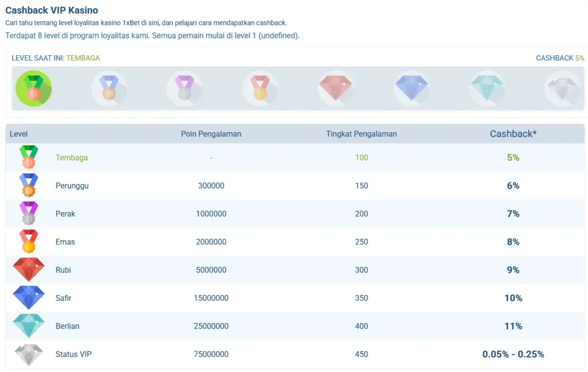Click the Cashback* column header
Image resolution: width=588 pixels, height=372 pixels.
(513, 134)
